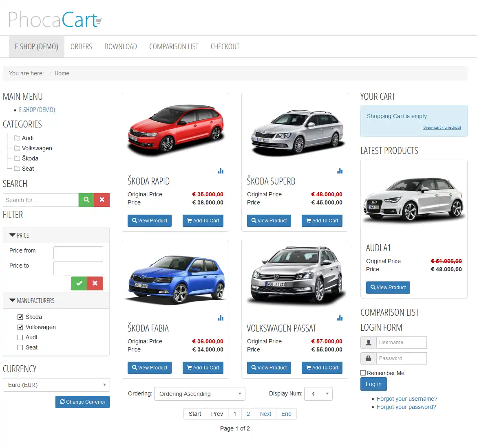477x448 pixels.
Task: Open View cart - checkout link
Action: [x=442, y=127]
